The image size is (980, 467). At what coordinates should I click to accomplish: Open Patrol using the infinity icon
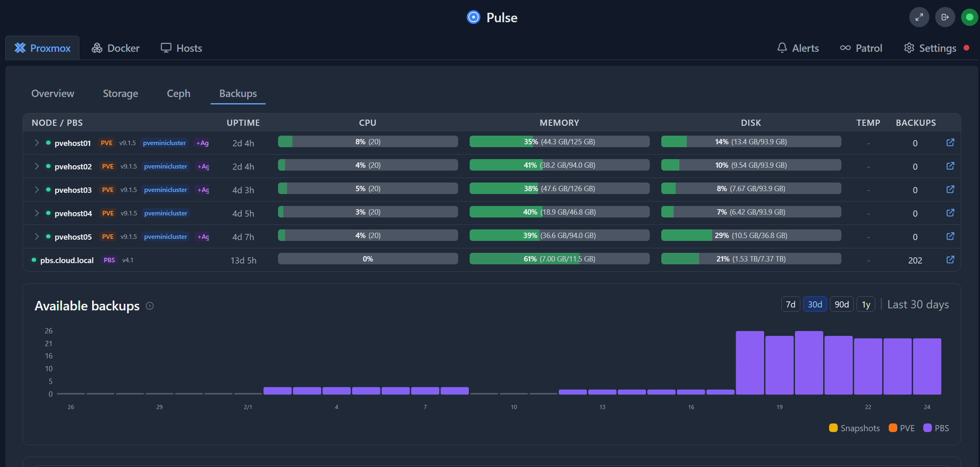[x=846, y=48]
